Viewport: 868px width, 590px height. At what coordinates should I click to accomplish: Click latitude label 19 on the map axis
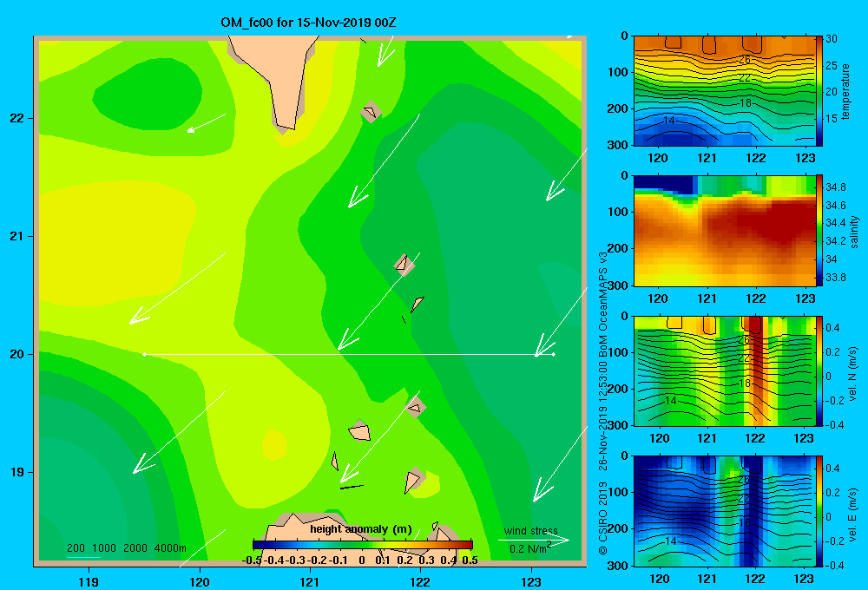[x=16, y=472]
